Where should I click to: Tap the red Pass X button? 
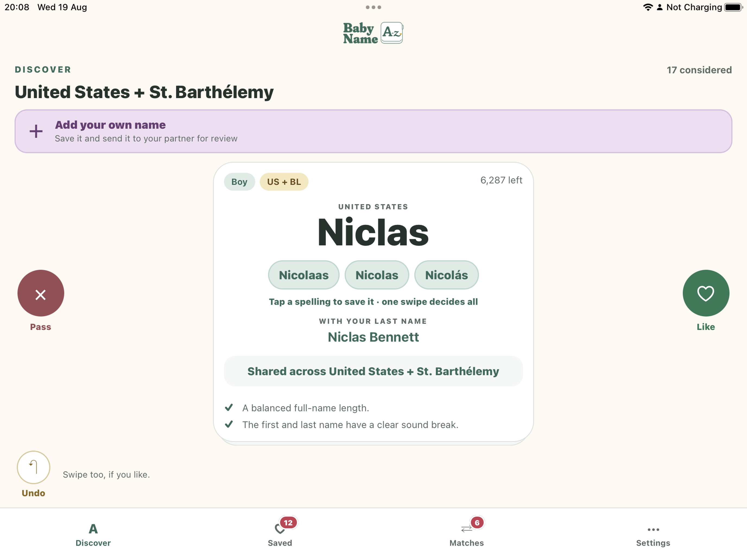tap(40, 293)
